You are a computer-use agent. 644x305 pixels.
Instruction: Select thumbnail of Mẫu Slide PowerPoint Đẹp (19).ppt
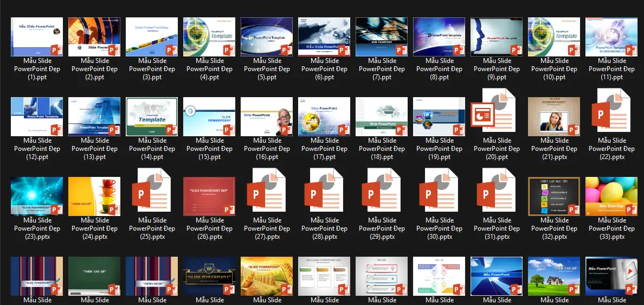440,117
